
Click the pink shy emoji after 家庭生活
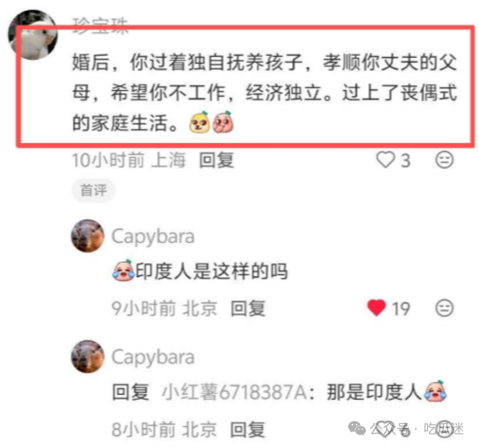tap(223, 122)
